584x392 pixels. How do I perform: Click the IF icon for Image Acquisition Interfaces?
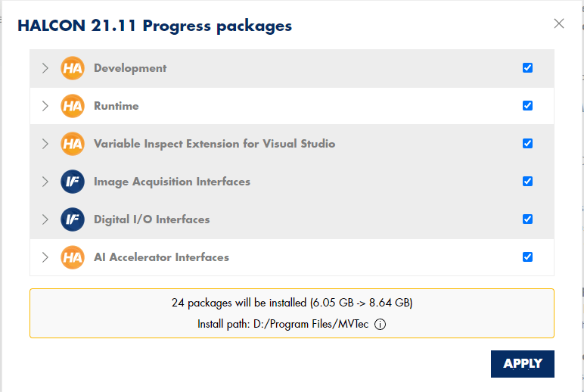pyautogui.click(x=73, y=182)
